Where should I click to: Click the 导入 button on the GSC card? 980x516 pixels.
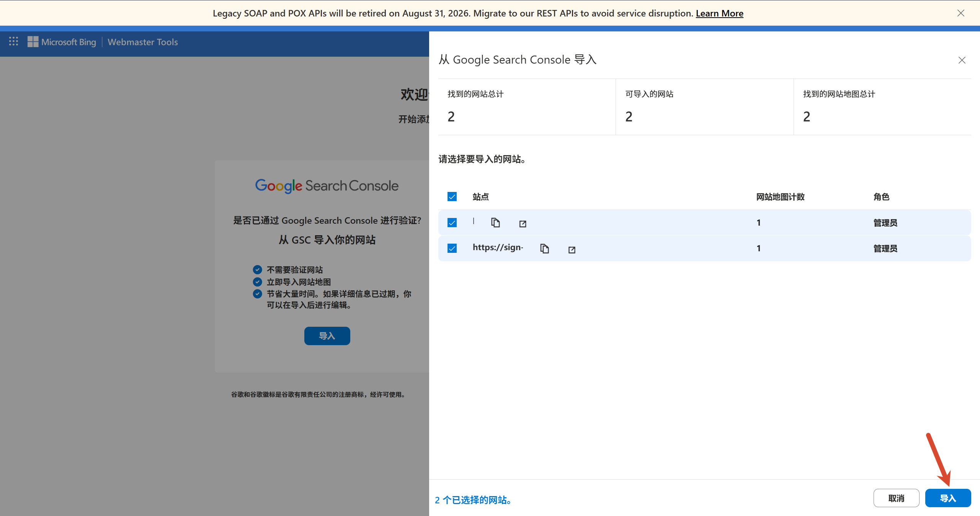327,336
